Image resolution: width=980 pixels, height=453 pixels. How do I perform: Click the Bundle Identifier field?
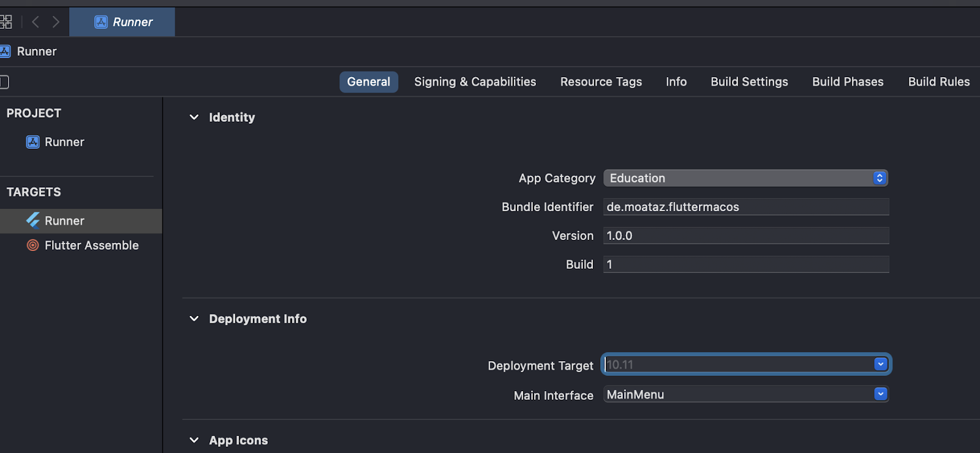746,207
